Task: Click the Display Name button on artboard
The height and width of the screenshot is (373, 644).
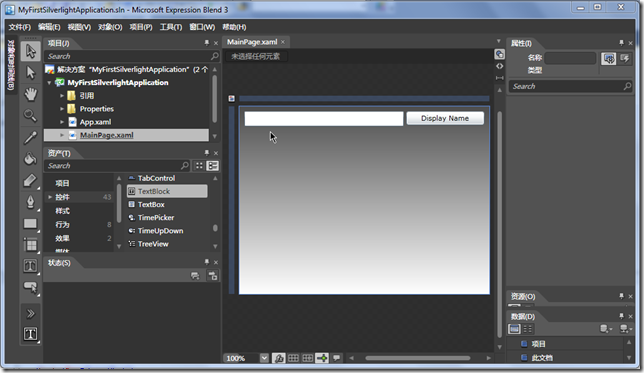Action: click(445, 118)
